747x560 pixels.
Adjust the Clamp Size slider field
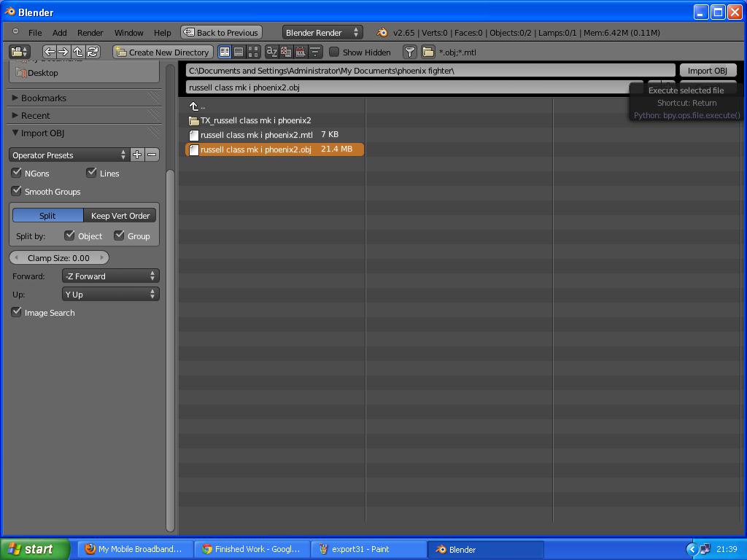pyautogui.click(x=59, y=257)
